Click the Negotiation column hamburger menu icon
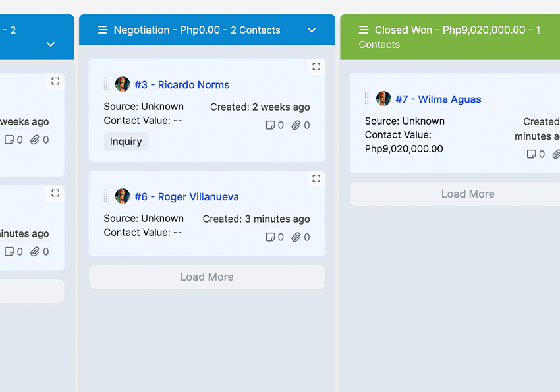The width and height of the screenshot is (560, 392). 102,30
